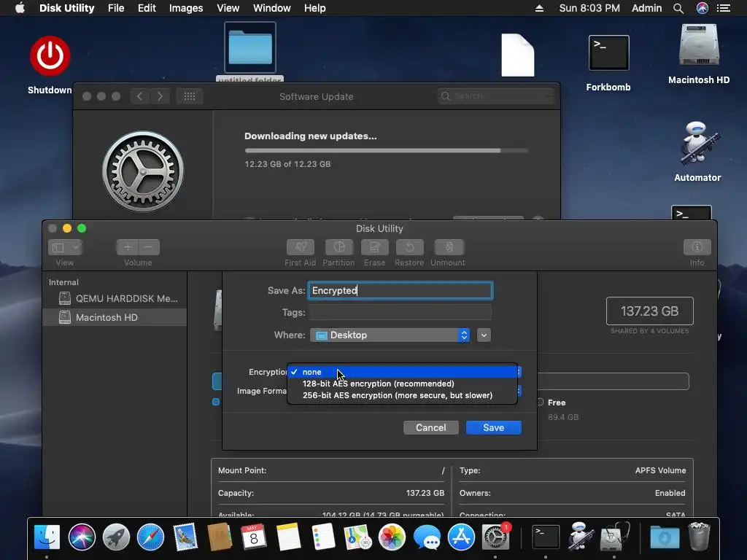
Task: Select the Forkbomb desktop icon
Action: (x=608, y=52)
